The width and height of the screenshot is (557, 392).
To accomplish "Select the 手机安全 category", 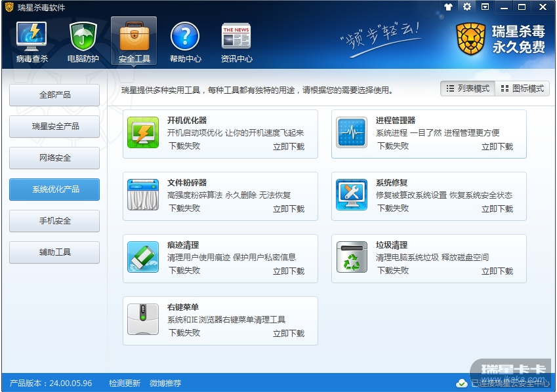I will pos(54,221).
